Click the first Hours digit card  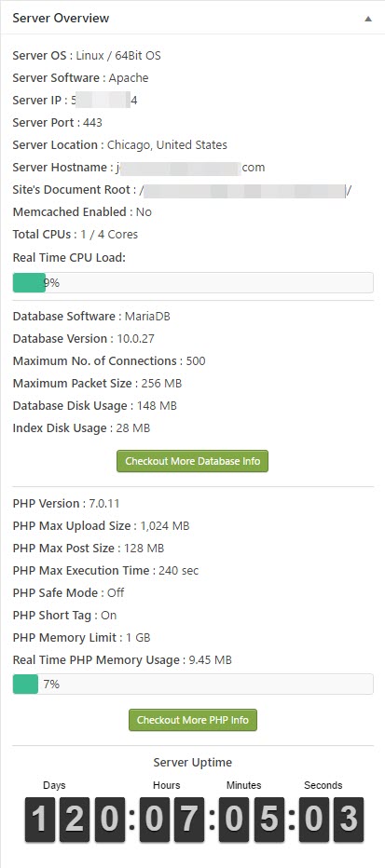[155, 820]
